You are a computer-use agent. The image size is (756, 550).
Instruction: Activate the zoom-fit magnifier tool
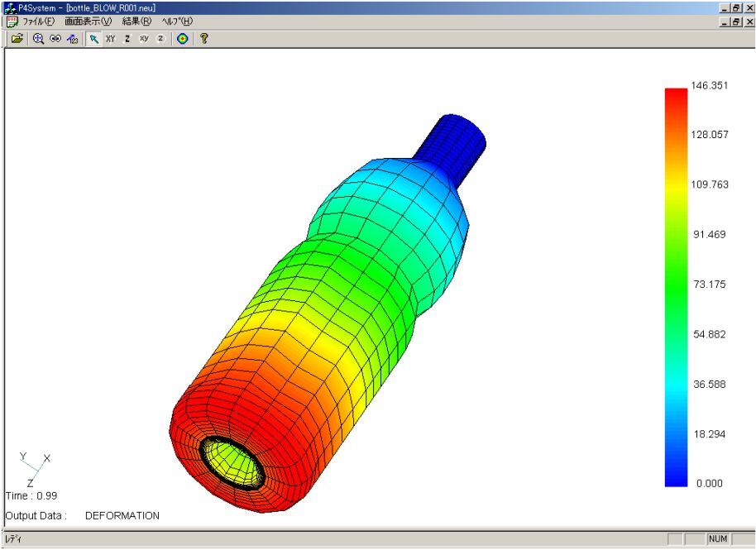coord(39,39)
